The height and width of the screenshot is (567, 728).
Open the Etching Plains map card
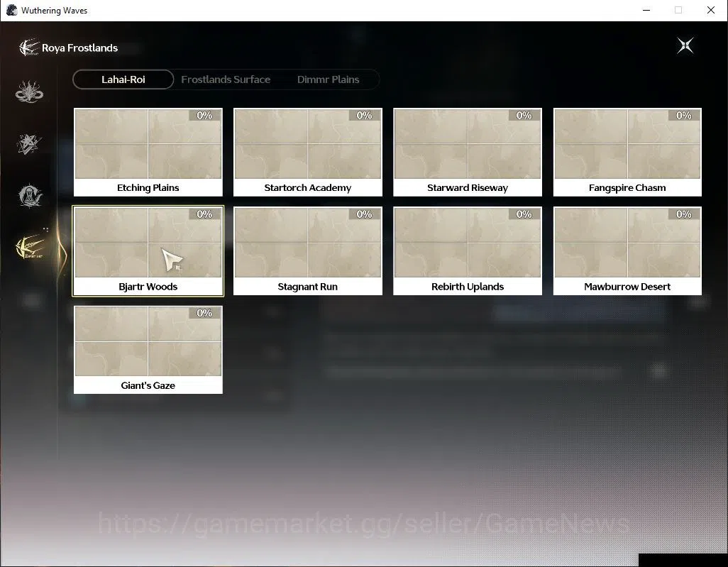[x=148, y=152]
